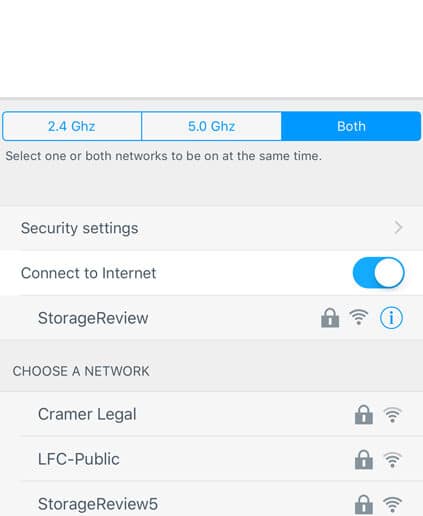Tap the info icon next to StorageReview
Screen dimensions: 423x516
pyautogui.click(x=391, y=318)
